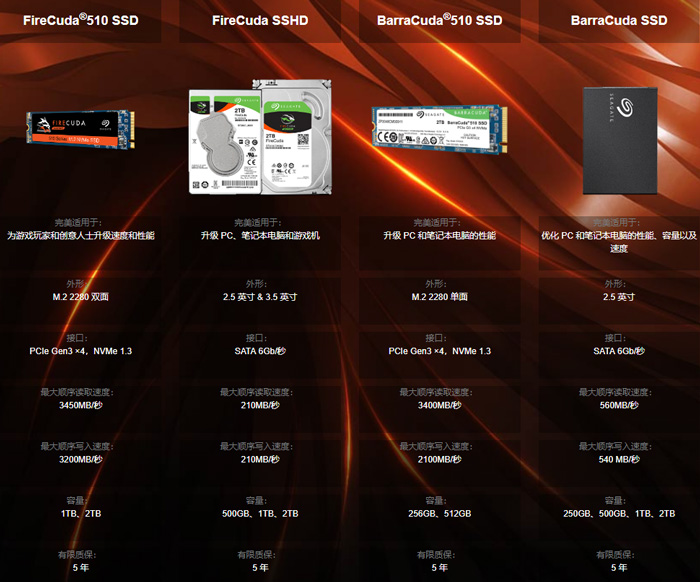This screenshot has width=700, height=582.
Task: Select the FireCuda 510 M.2 drive image
Action: point(81,129)
